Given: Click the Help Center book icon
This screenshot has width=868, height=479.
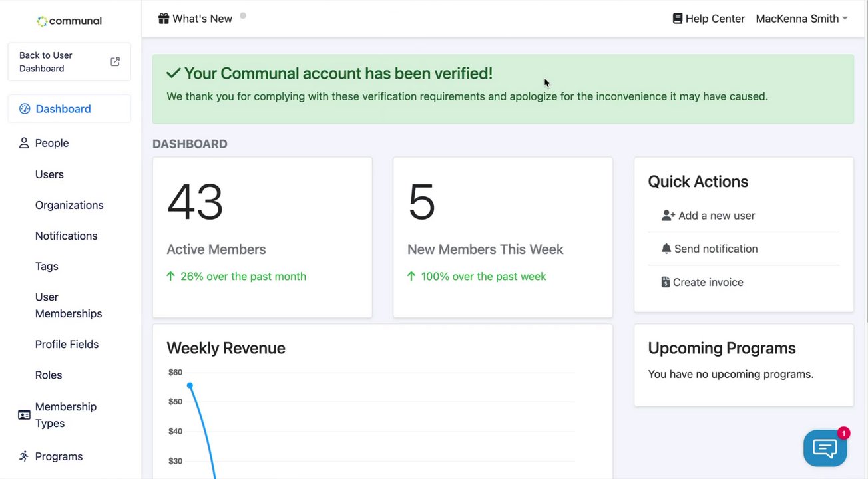Looking at the screenshot, I should (678, 19).
